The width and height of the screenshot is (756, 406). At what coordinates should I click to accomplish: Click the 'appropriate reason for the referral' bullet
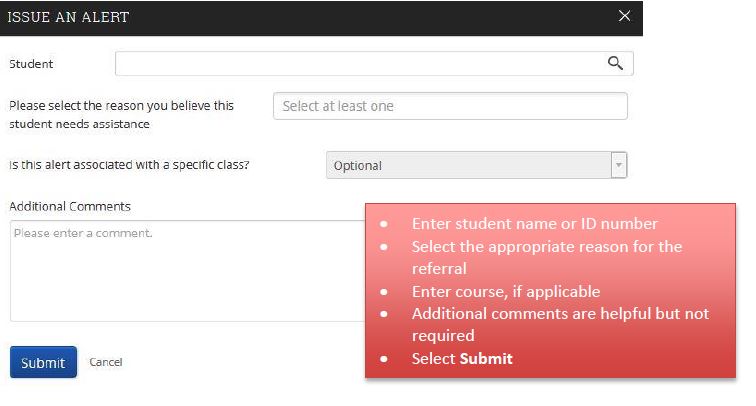546,257
